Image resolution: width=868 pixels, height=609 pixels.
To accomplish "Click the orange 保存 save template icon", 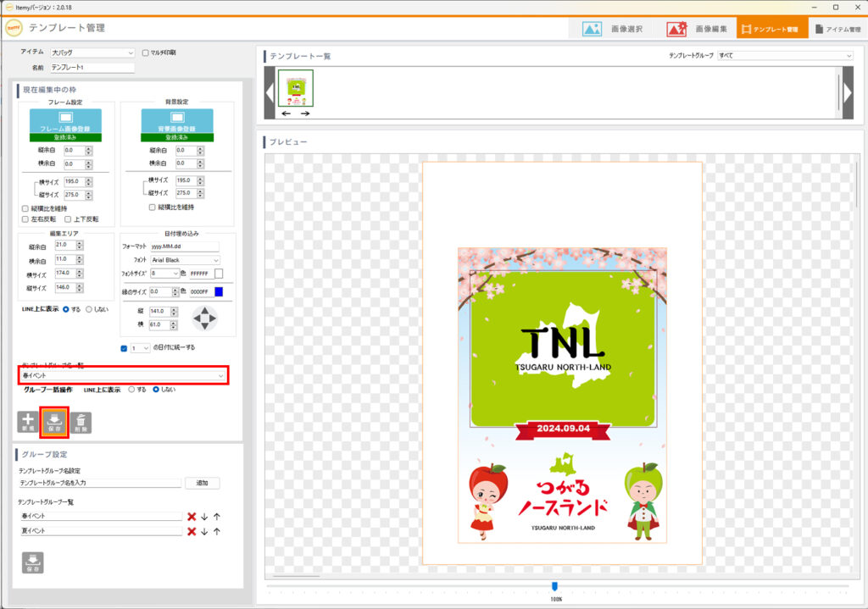I will click(x=54, y=422).
